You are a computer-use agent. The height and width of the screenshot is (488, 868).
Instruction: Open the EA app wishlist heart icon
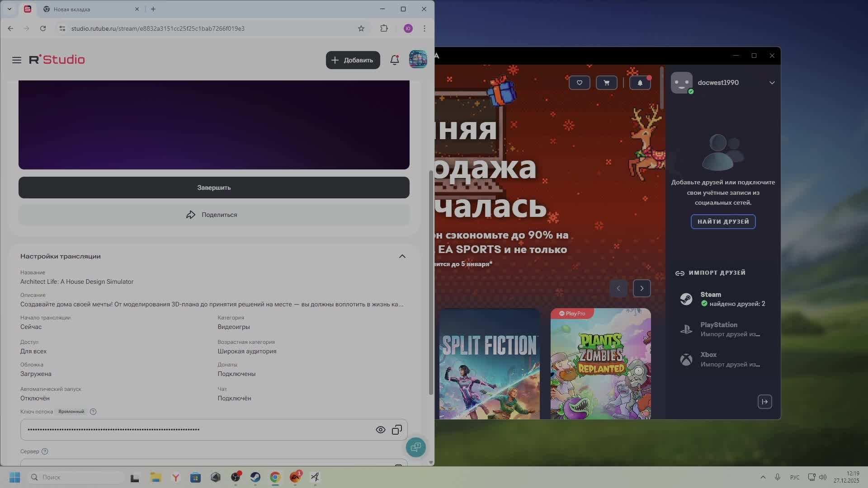tap(579, 83)
